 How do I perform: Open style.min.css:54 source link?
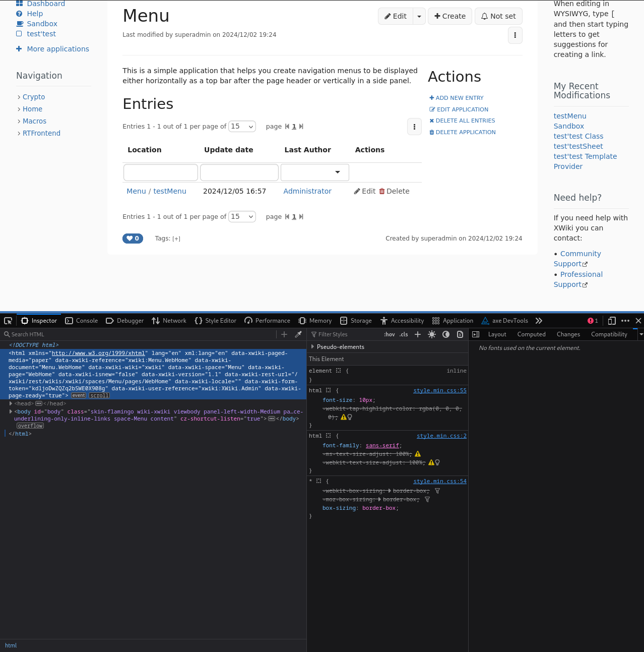(x=440, y=481)
